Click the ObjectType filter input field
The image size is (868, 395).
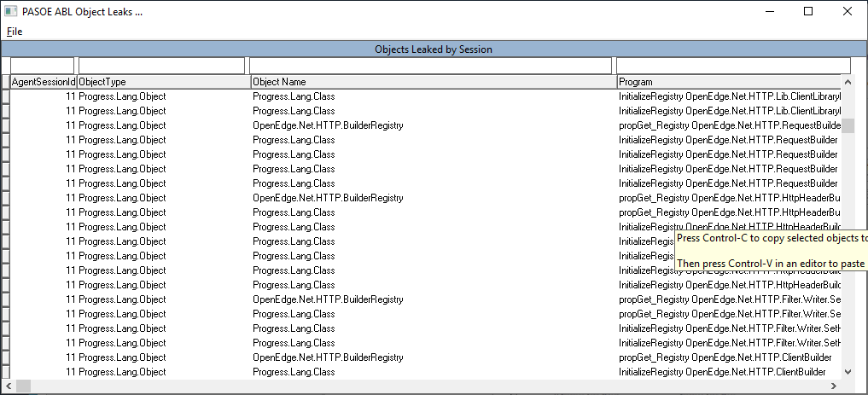161,66
